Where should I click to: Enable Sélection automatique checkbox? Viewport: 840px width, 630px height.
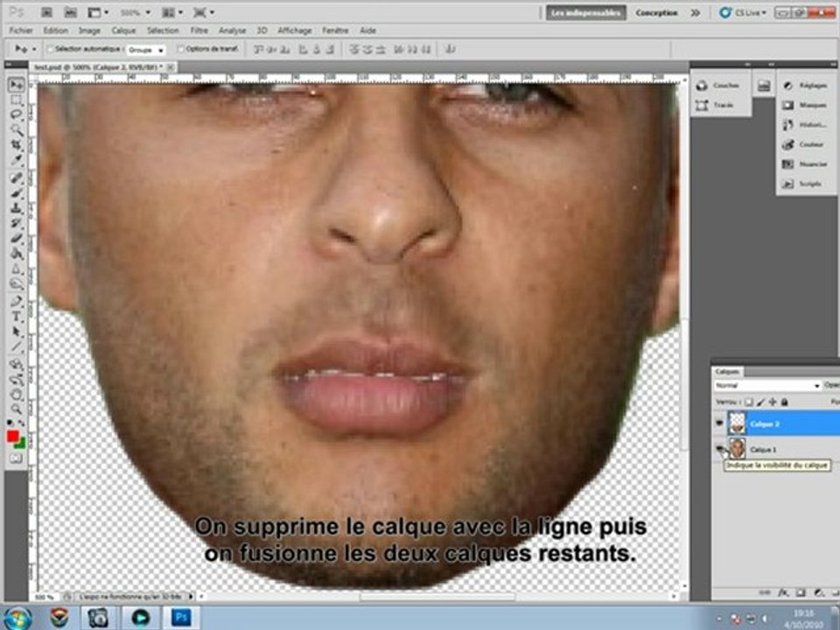pos(51,49)
